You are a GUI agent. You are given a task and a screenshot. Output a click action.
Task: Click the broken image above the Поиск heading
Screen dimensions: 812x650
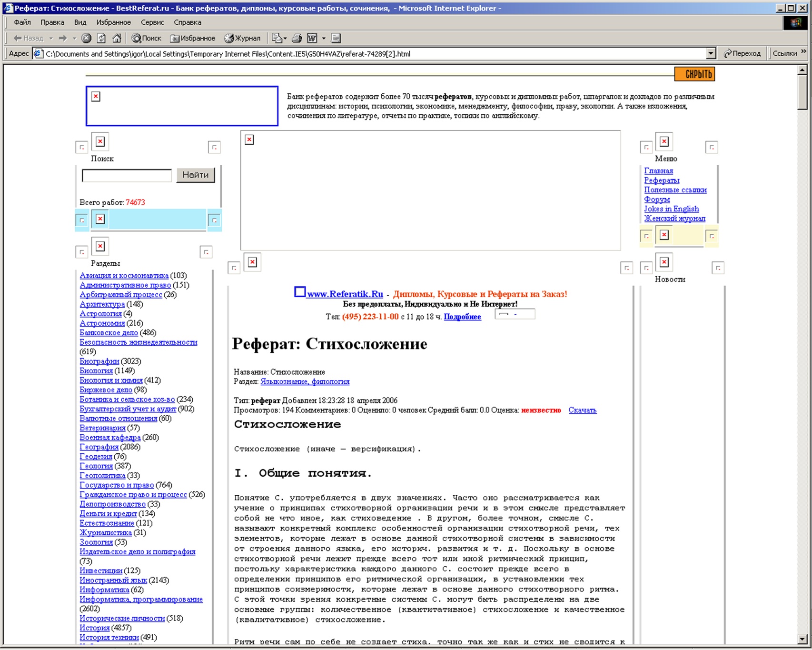[x=100, y=141]
